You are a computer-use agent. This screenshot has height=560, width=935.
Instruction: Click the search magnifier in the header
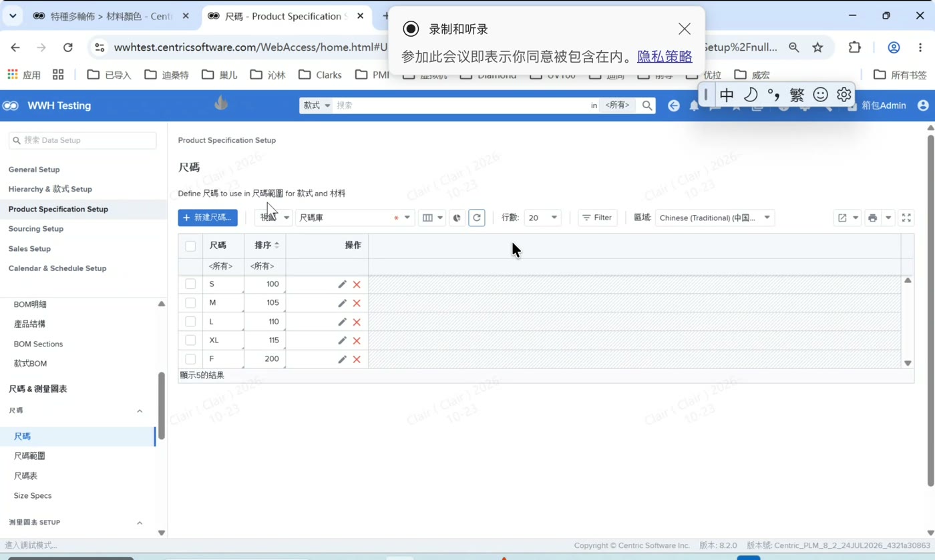click(647, 105)
